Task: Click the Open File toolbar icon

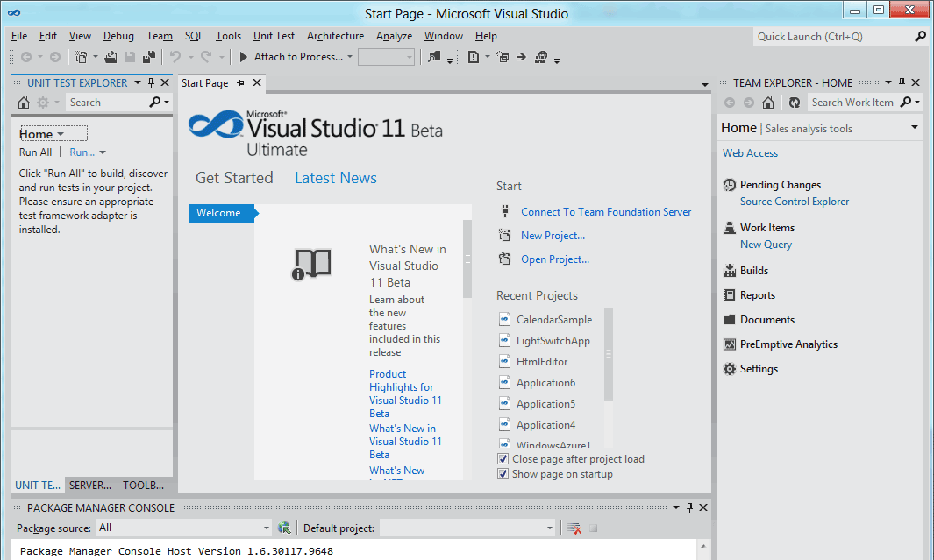Action: 111,57
